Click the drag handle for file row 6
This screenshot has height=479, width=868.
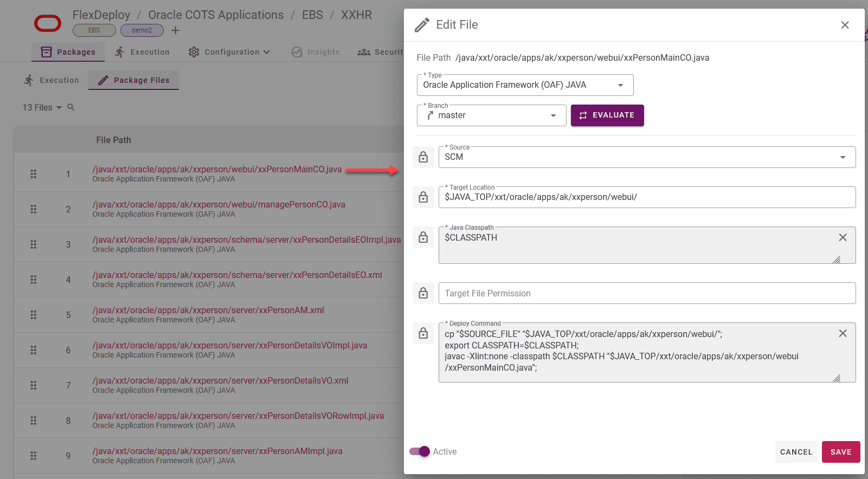(x=34, y=350)
